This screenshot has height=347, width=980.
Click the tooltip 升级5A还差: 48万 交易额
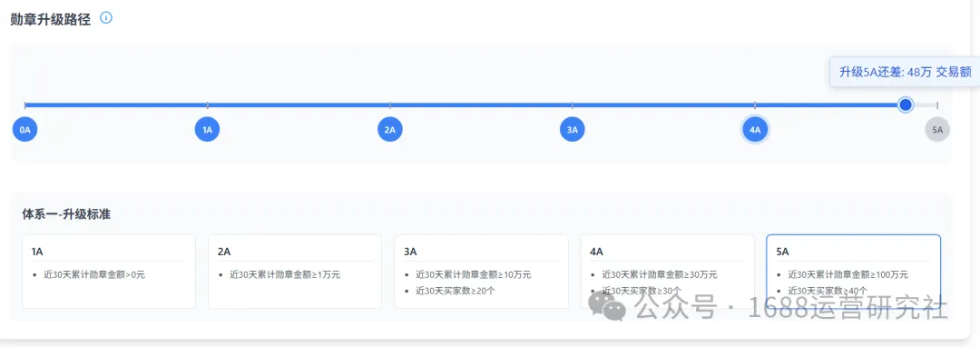(905, 72)
